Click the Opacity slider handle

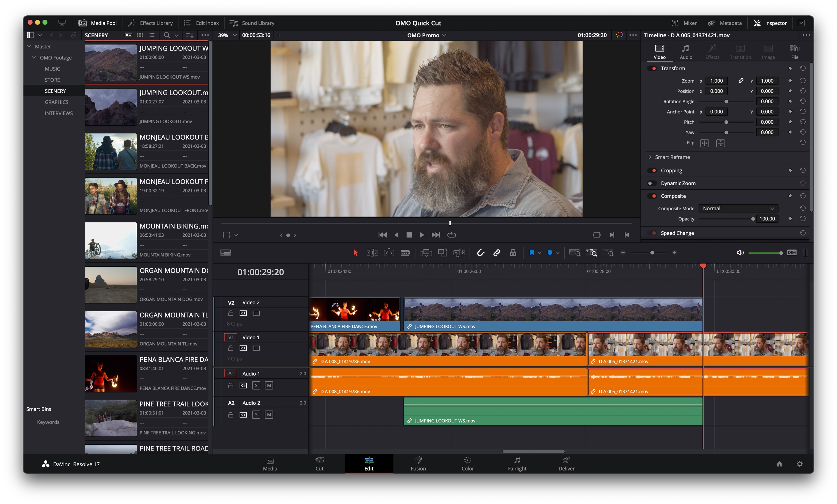[753, 219]
